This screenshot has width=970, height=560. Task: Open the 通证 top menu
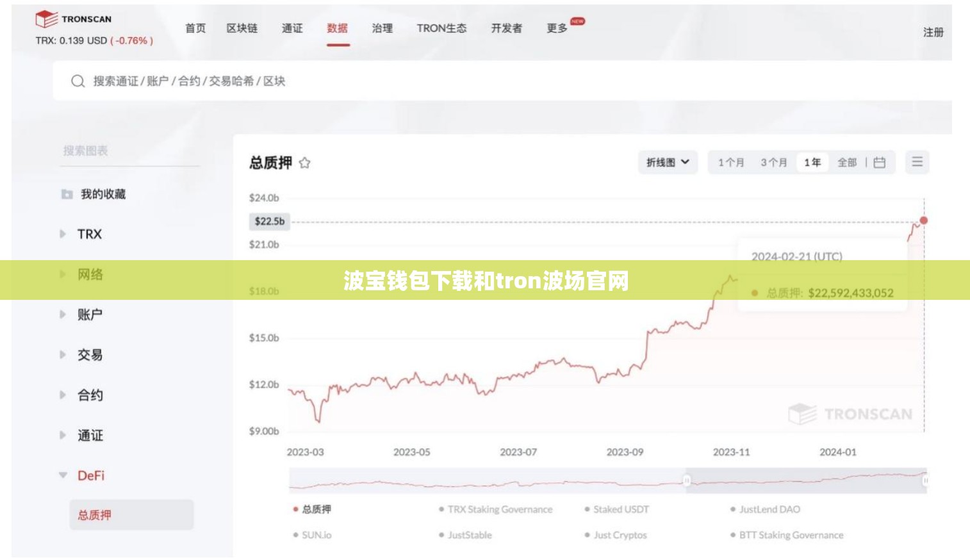(x=292, y=28)
